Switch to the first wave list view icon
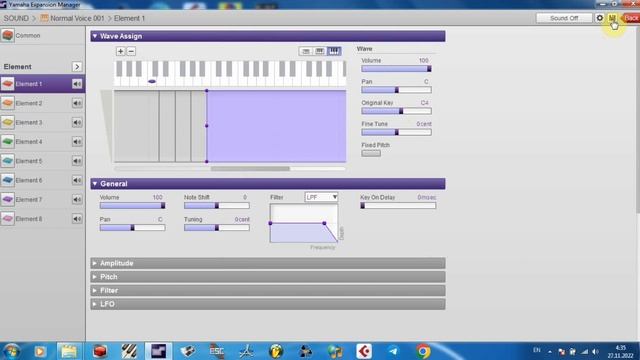 click(306, 51)
